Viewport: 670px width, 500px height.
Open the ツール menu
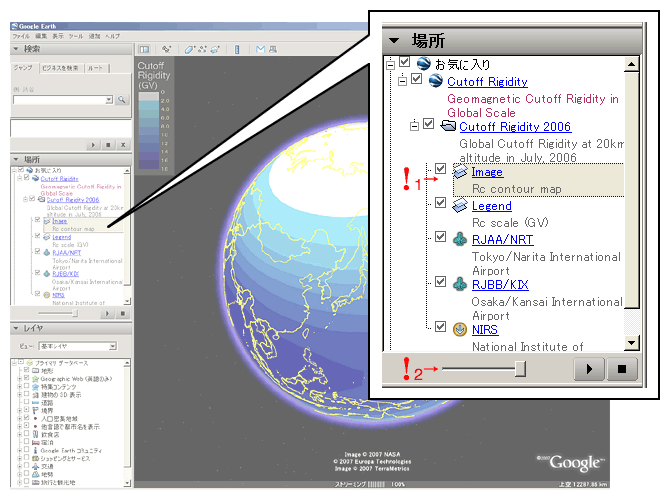pyautogui.click(x=76, y=36)
